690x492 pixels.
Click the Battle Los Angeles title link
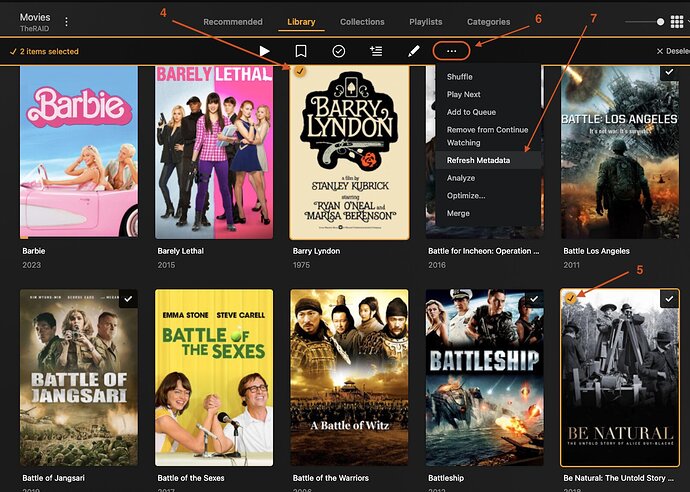pyautogui.click(x=596, y=251)
